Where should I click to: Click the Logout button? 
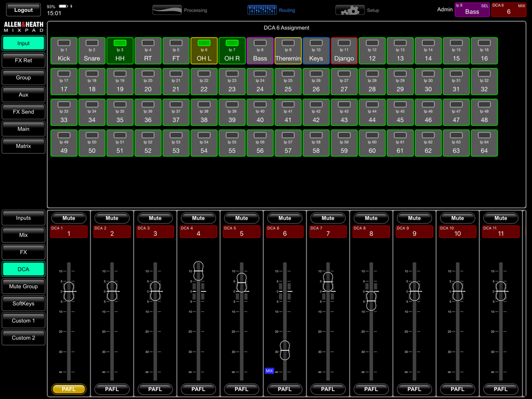pos(23,10)
